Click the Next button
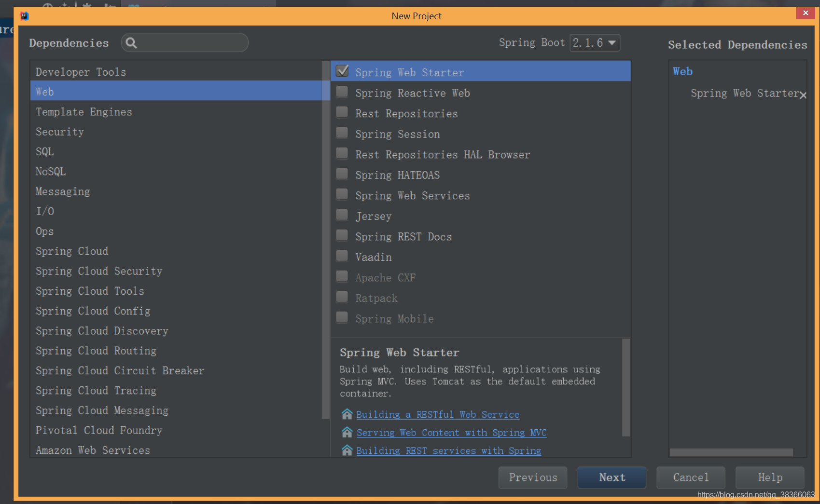Image resolution: width=820 pixels, height=504 pixels. pos(612,477)
